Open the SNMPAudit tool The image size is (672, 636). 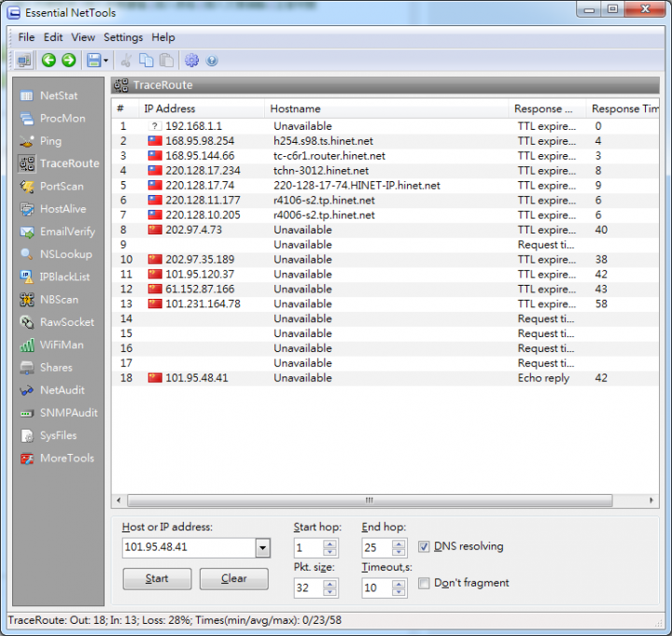[x=58, y=413]
